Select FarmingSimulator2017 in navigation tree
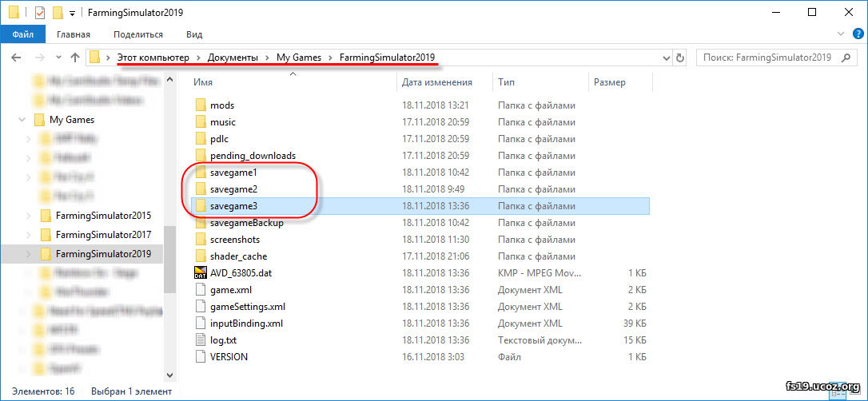This screenshot has height=401, width=868. tap(103, 235)
